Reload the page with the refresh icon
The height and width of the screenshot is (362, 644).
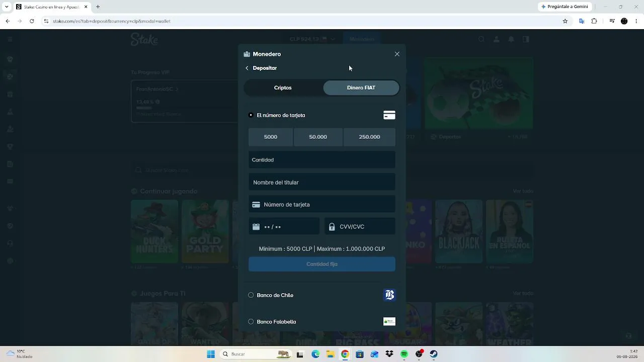click(32, 21)
